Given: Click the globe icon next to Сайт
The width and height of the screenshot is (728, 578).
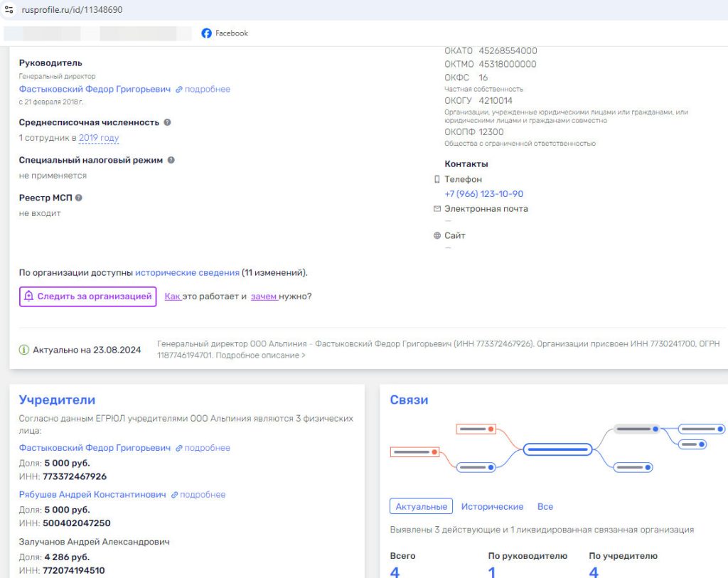Looking at the screenshot, I should point(437,235).
